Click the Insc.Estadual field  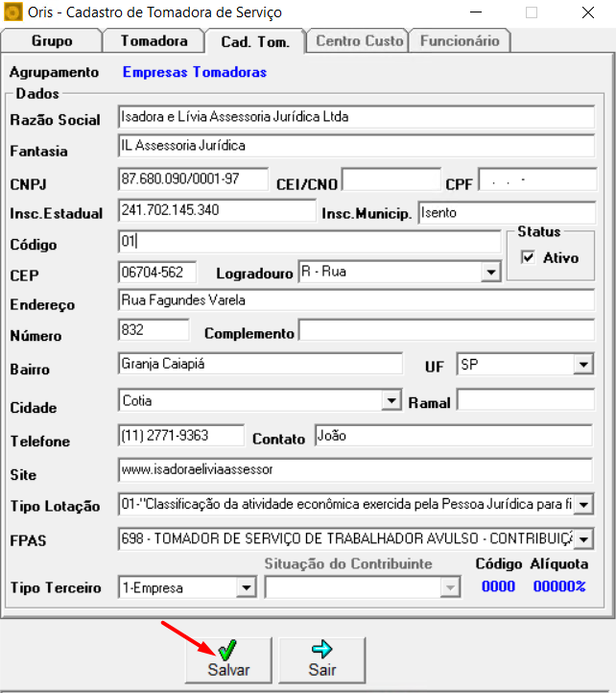coord(217,210)
